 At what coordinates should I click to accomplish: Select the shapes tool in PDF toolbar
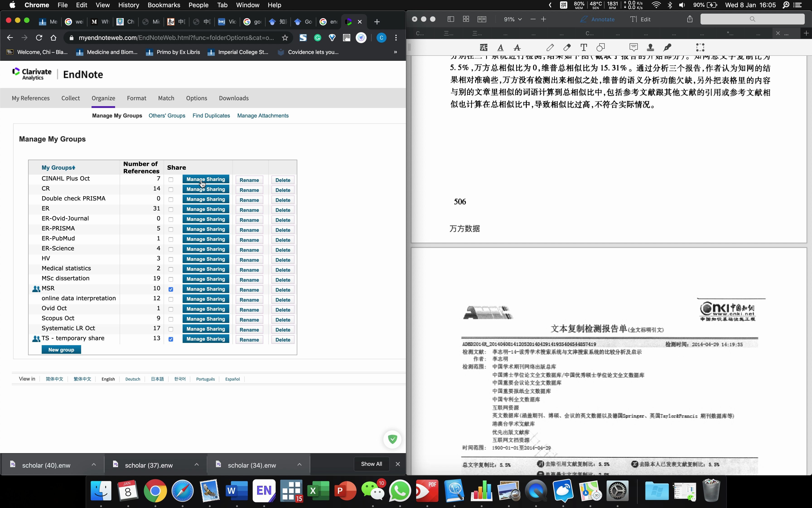tap(600, 47)
